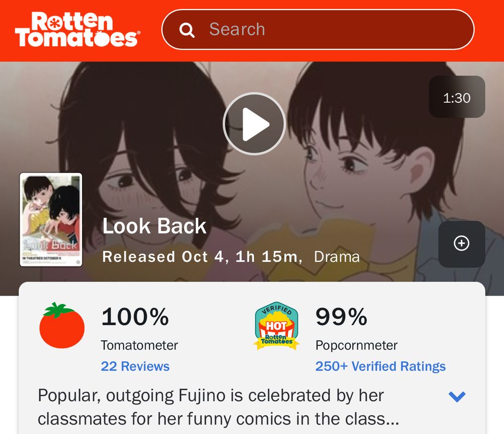
Task: Click the Tomatometer label
Action: [x=139, y=345]
